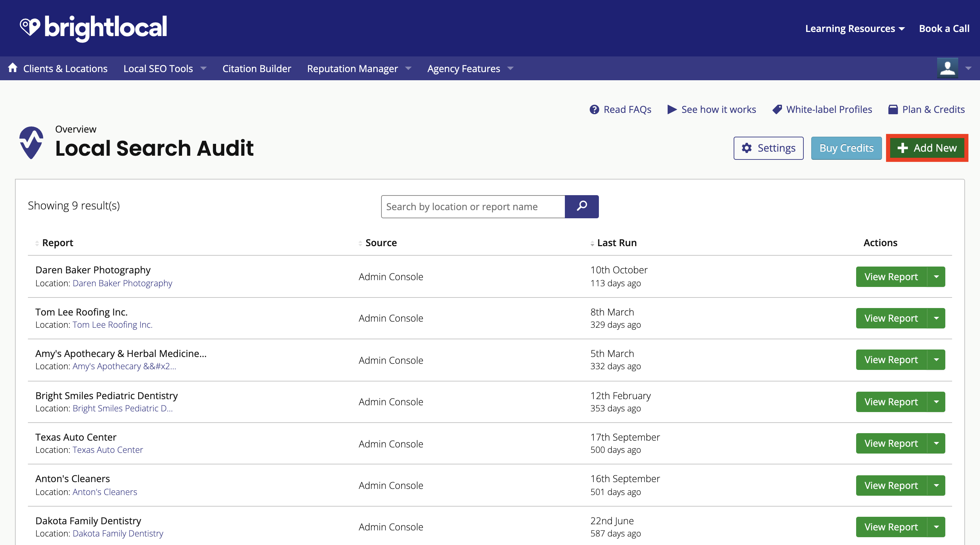The width and height of the screenshot is (980, 545).
Task: Go to Clients & Locations
Action: [65, 68]
